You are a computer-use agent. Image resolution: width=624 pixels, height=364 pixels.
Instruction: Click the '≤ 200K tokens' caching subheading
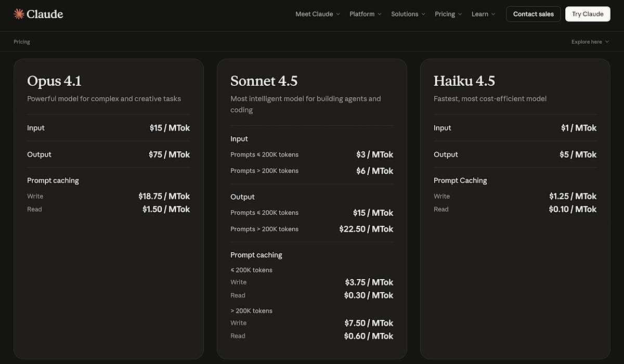pos(251,270)
